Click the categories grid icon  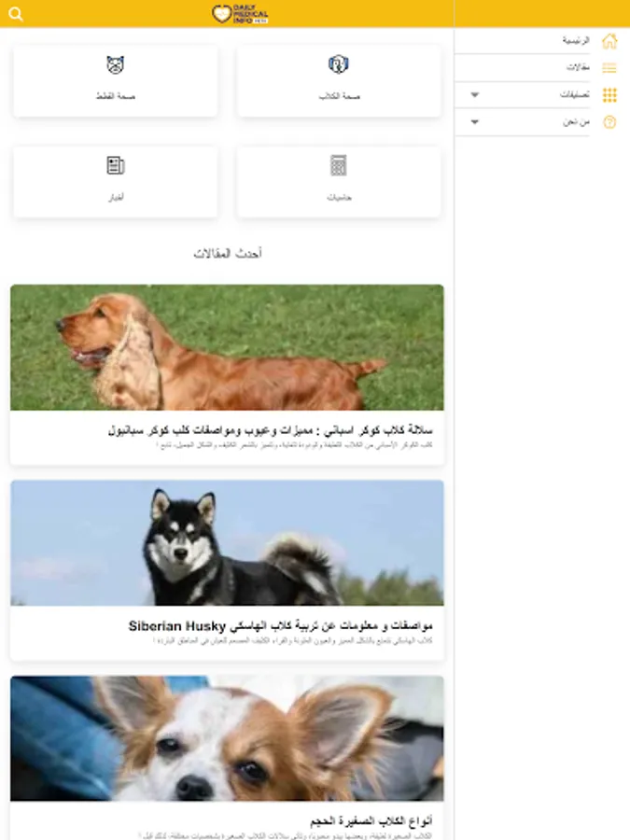(609, 95)
